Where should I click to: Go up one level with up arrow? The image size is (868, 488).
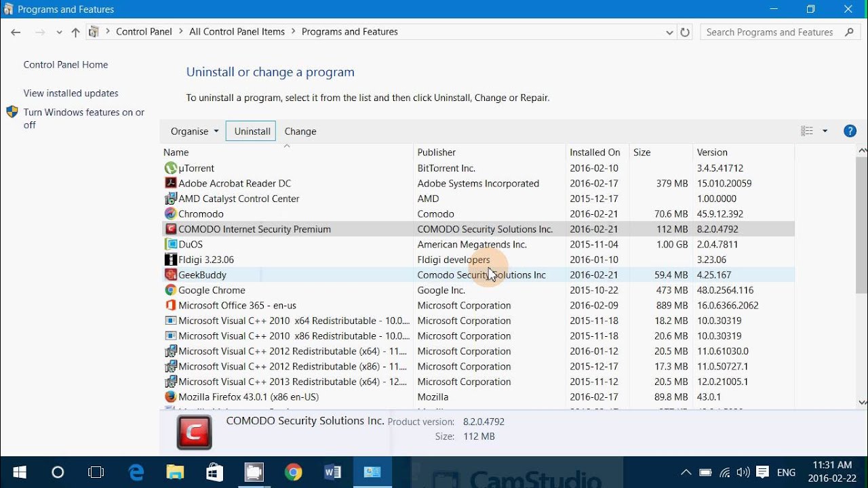tap(75, 32)
